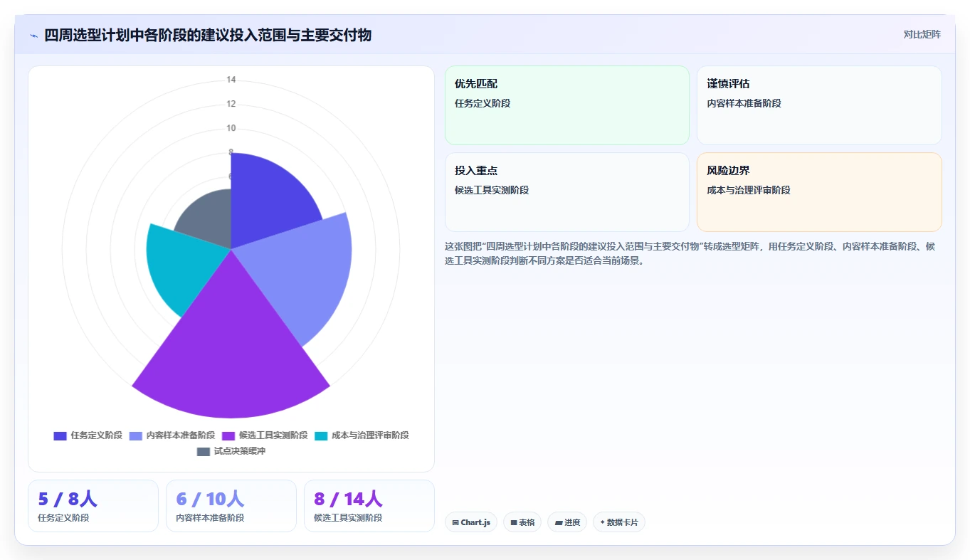The height and width of the screenshot is (560, 970).
Task: Click the 进度 tag
Action: tap(567, 522)
